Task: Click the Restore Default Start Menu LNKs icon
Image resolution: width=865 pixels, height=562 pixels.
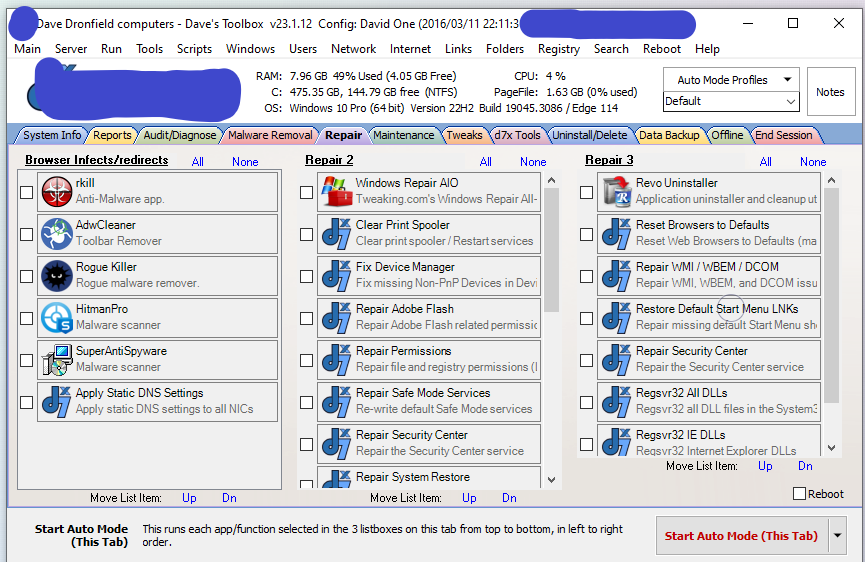Action: coord(617,317)
